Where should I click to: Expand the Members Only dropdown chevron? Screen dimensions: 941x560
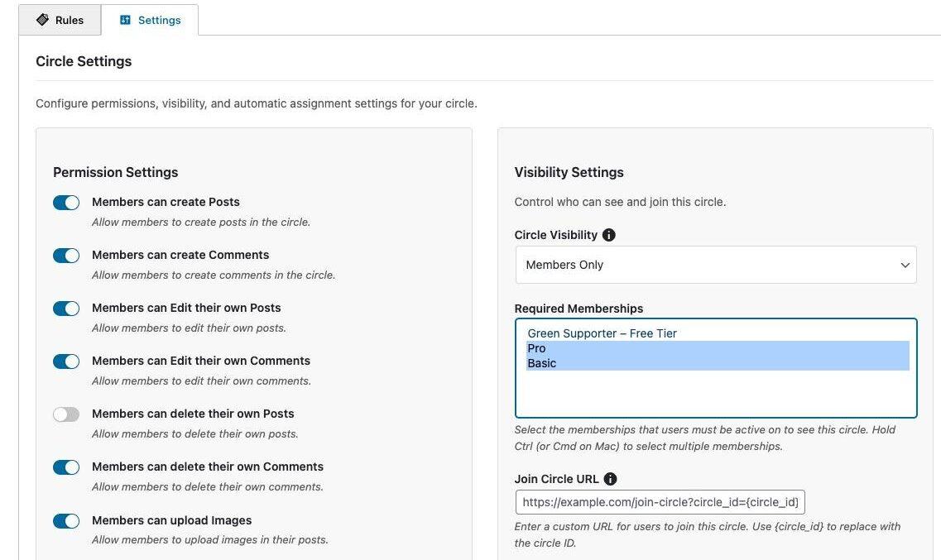904,266
